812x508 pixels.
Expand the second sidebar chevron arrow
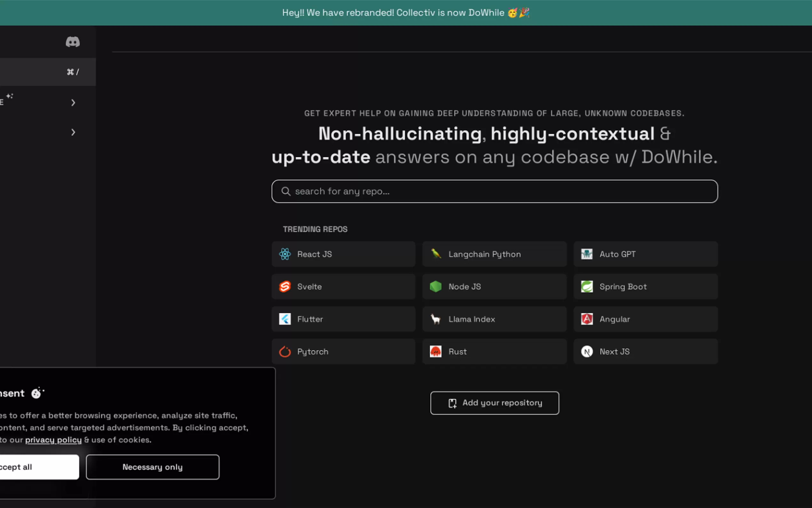tap(73, 132)
